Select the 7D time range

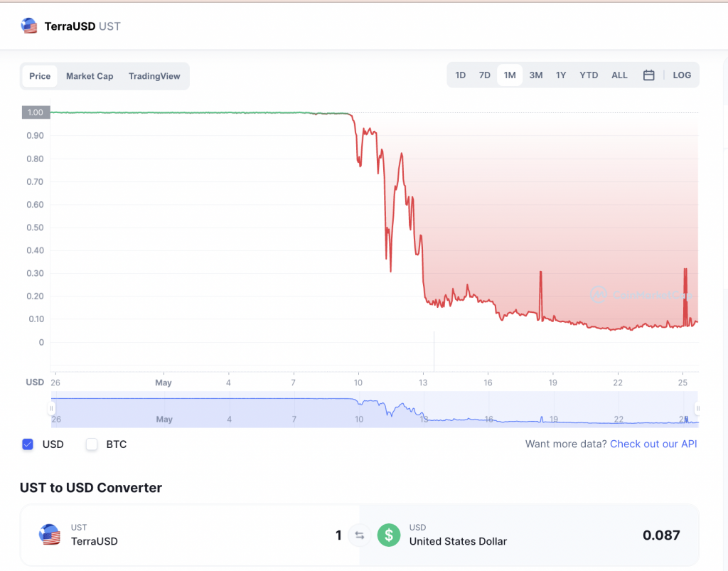click(484, 75)
